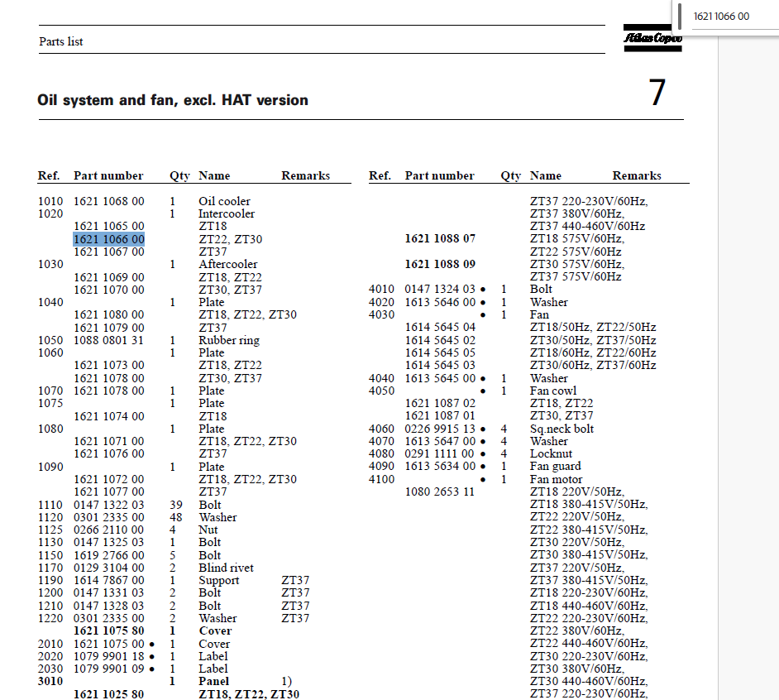Select part number 0129 3104 00
Image resolution: width=779 pixels, height=700 pixels.
(x=109, y=568)
